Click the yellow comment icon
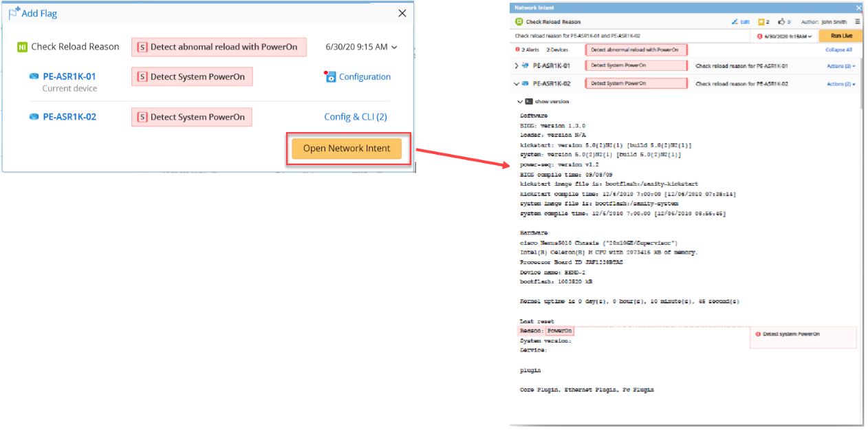868x432 pixels. click(x=761, y=22)
